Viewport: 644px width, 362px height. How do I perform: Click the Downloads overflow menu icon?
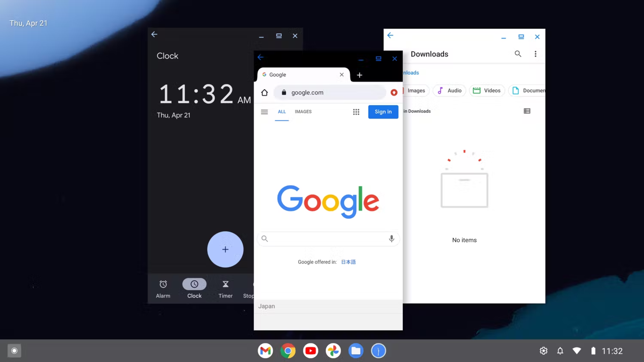[x=536, y=54]
